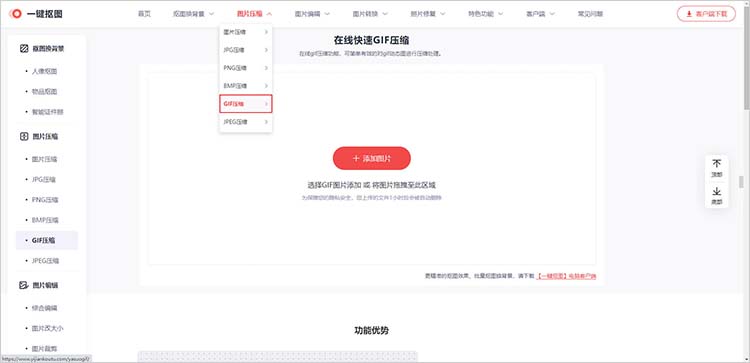Viewport: 750px width, 363px height.
Task: Choose GIF压缩 in the open dropdown menu
Action: pyautogui.click(x=246, y=104)
